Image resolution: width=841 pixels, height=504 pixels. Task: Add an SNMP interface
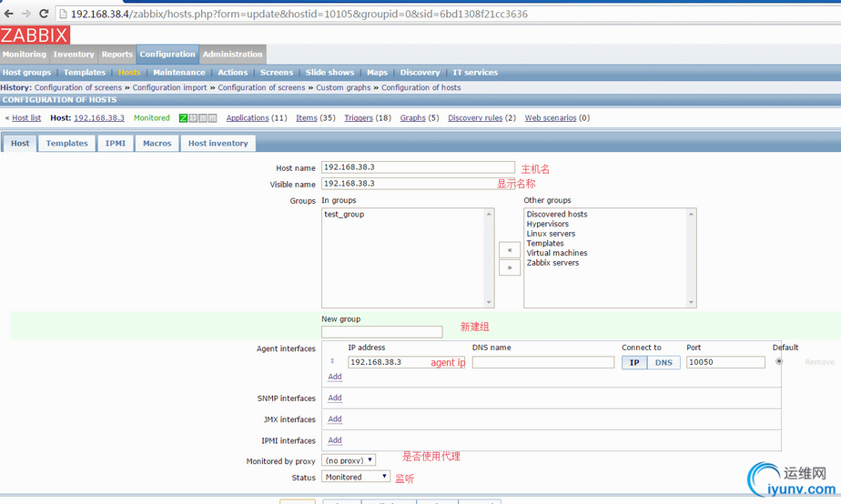pos(335,398)
